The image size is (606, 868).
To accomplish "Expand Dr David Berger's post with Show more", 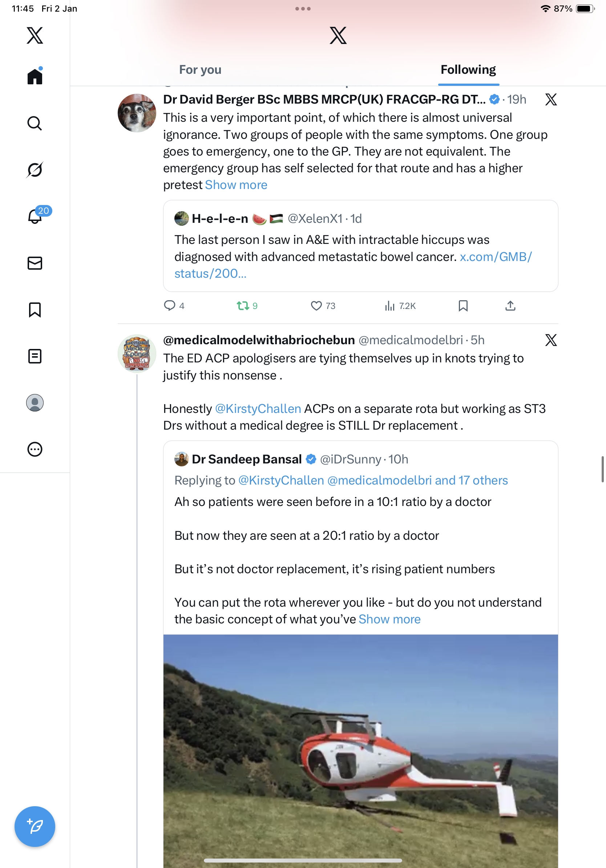I will [236, 185].
